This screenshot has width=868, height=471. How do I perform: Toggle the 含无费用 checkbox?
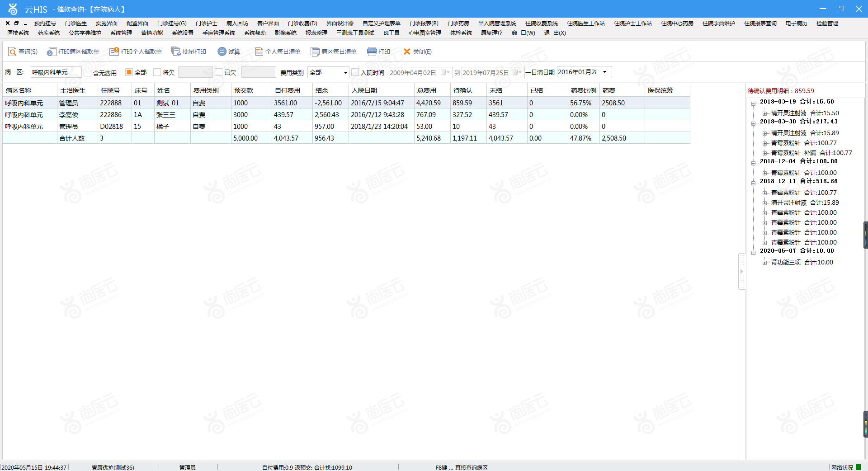pos(87,72)
